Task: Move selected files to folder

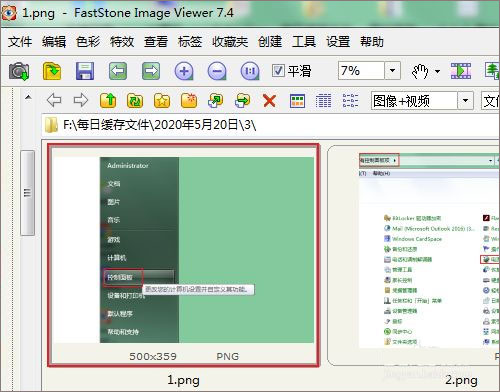Action: pos(243,100)
